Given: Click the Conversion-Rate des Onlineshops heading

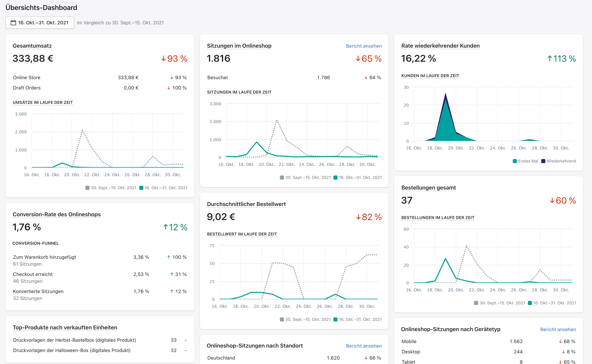Looking at the screenshot, I should (x=57, y=214).
